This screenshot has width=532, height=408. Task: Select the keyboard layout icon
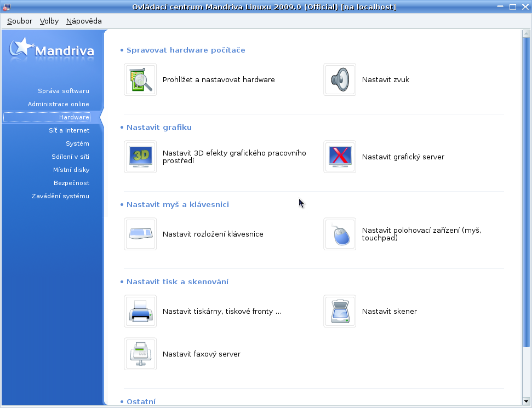pyautogui.click(x=140, y=234)
